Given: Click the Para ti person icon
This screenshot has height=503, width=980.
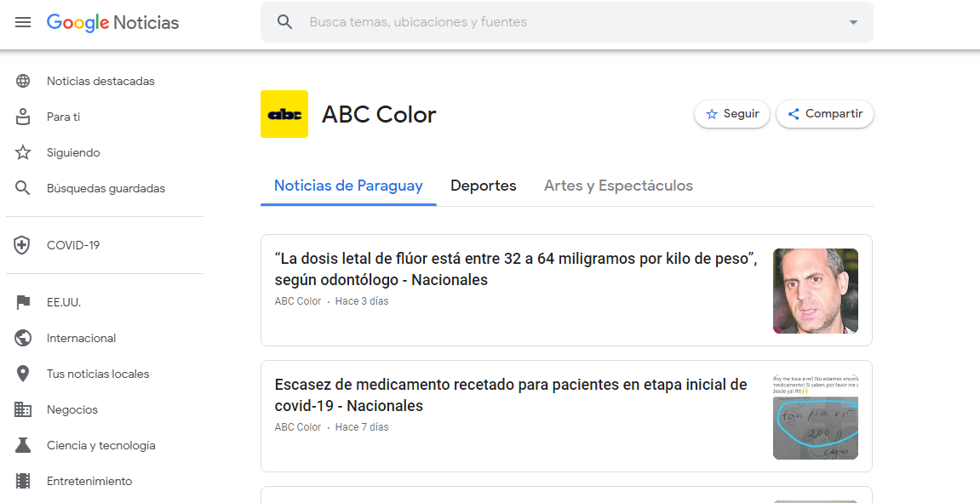Looking at the screenshot, I should (x=23, y=117).
